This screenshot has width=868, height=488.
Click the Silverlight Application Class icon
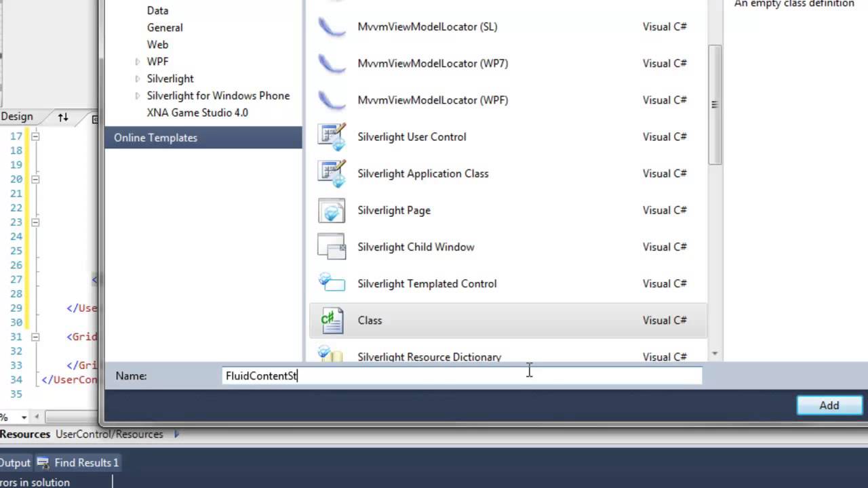point(332,174)
